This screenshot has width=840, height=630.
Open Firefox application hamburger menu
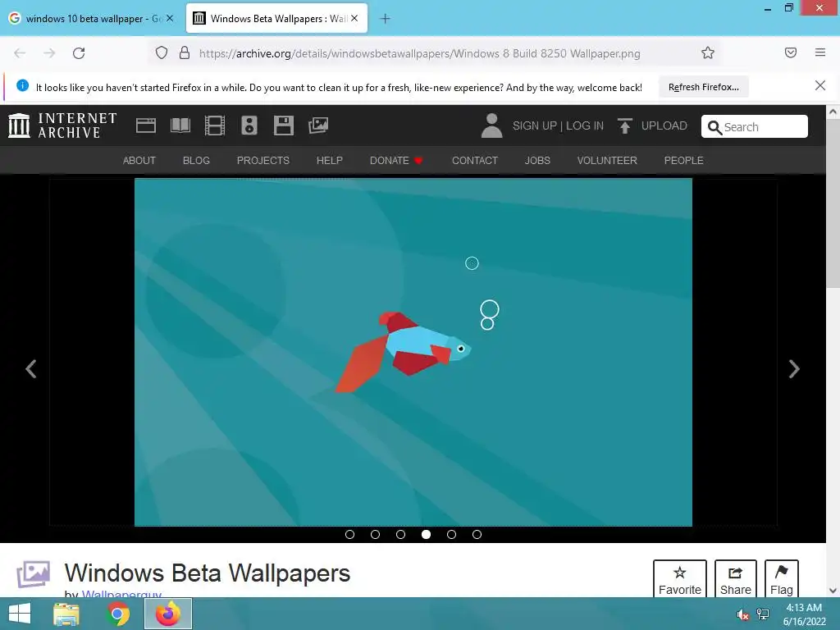[820, 52]
